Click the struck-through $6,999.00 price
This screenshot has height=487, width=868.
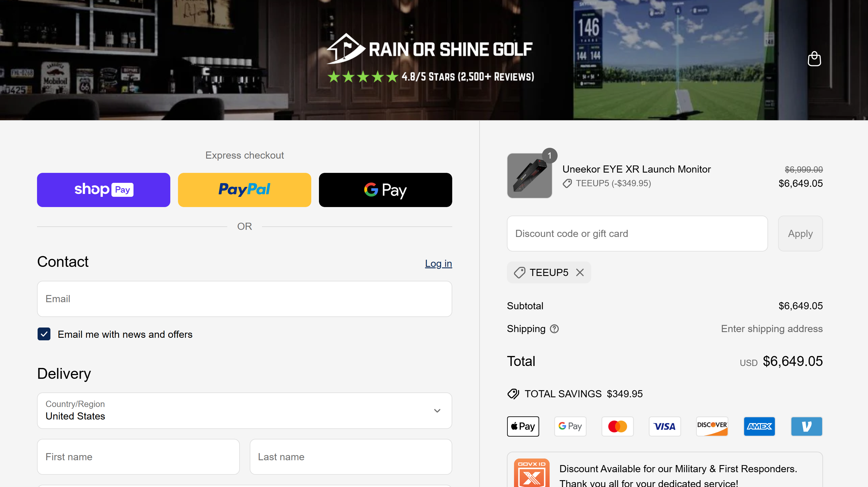tap(804, 169)
